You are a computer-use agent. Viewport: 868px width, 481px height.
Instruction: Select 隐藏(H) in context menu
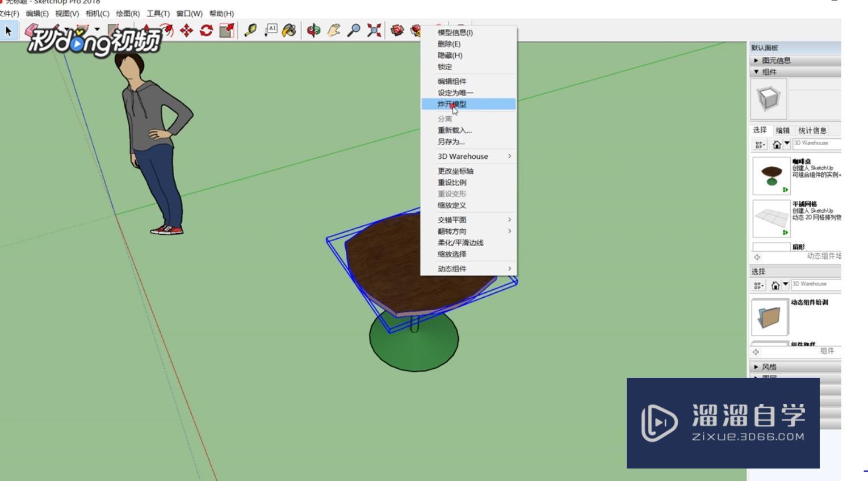click(468, 56)
